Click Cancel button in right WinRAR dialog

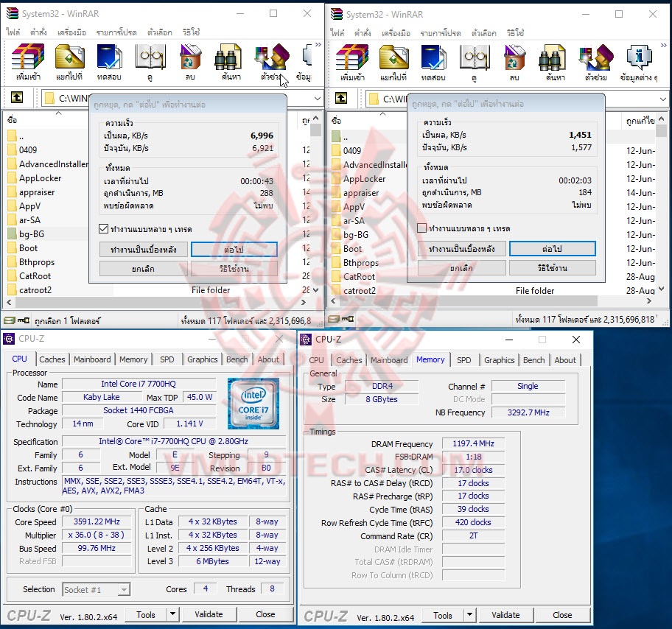click(461, 268)
